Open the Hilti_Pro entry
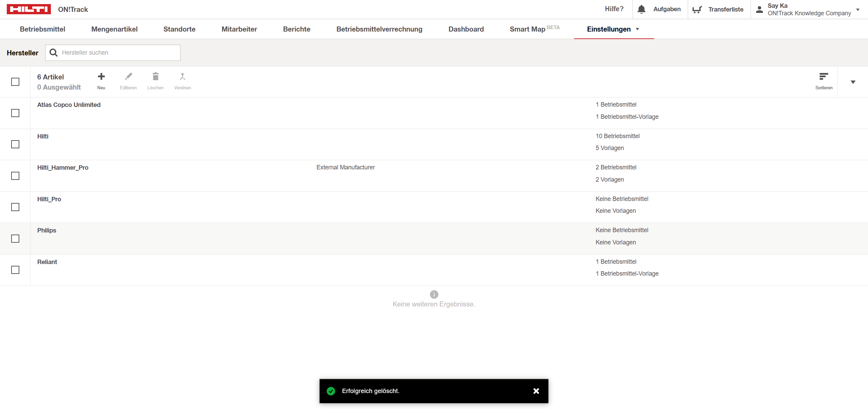This screenshot has width=868, height=409. 49,199
